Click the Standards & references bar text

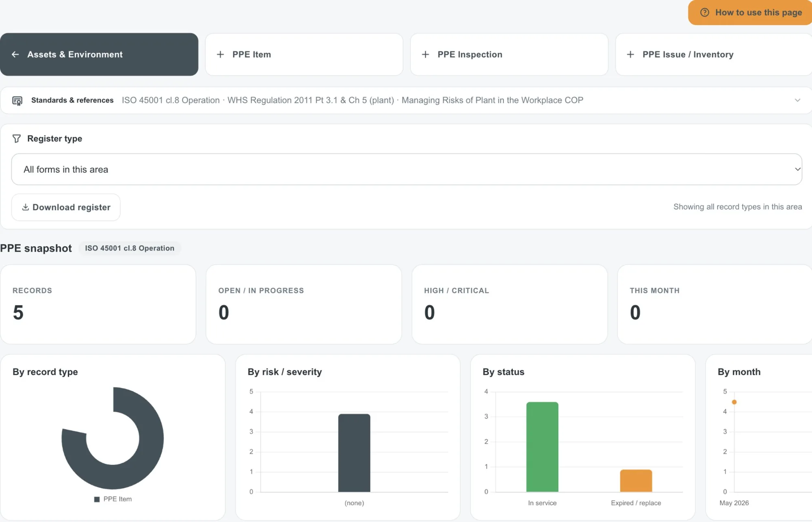[72, 100]
